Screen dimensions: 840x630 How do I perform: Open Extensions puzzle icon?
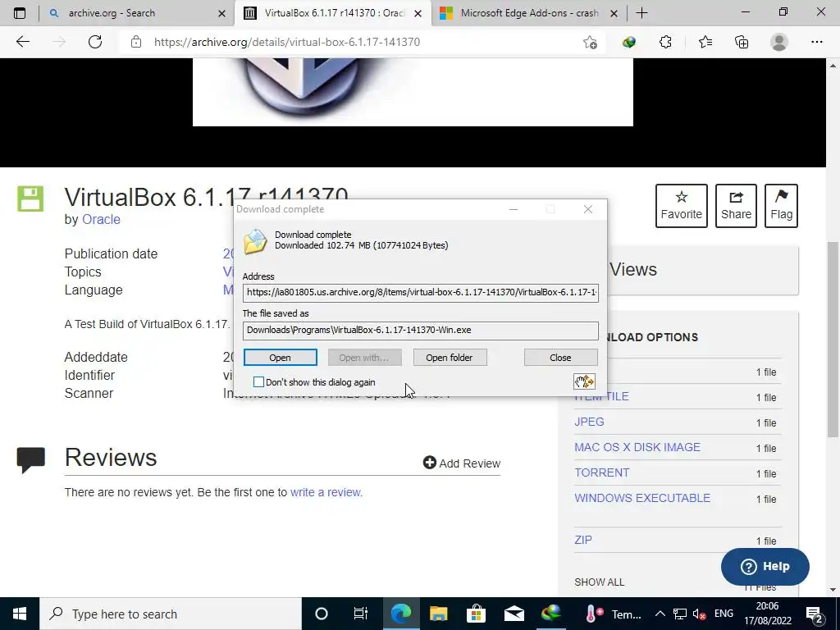(x=665, y=42)
